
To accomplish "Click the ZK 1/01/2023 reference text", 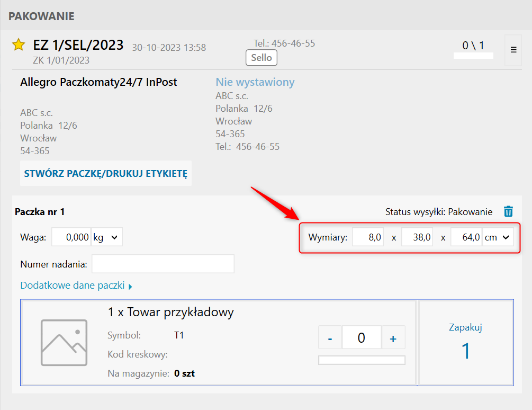I will (x=61, y=60).
